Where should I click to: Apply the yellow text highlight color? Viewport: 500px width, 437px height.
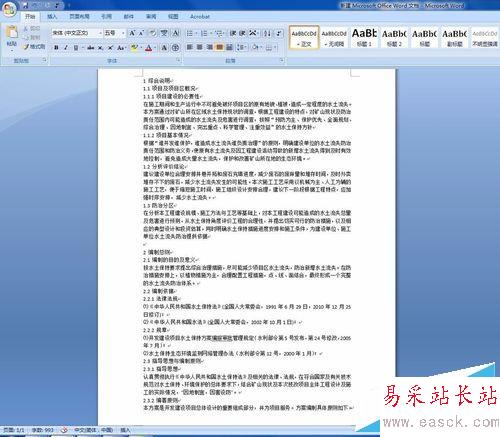tap(134, 48)
